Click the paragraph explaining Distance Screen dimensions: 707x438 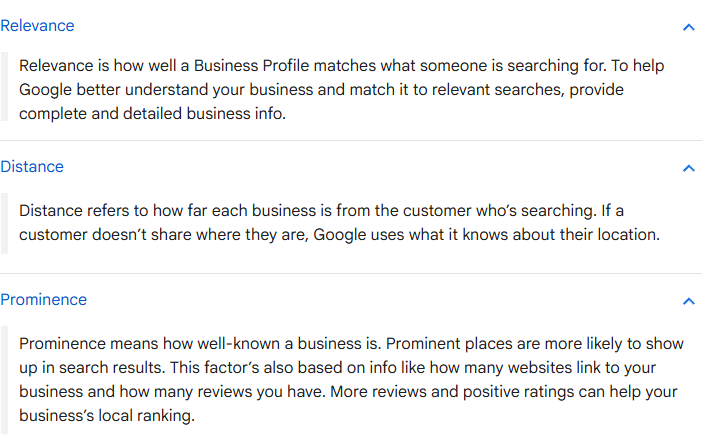(x=340, y=223)
